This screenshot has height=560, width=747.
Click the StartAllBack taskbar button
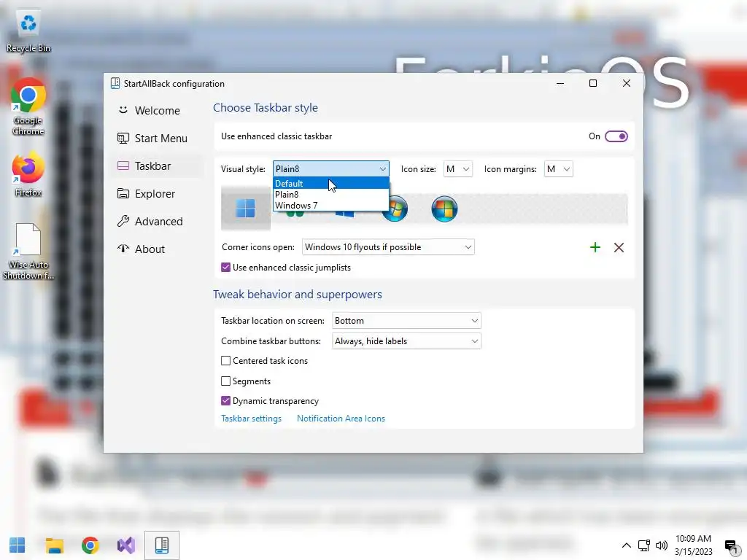(x=162, y=545)
